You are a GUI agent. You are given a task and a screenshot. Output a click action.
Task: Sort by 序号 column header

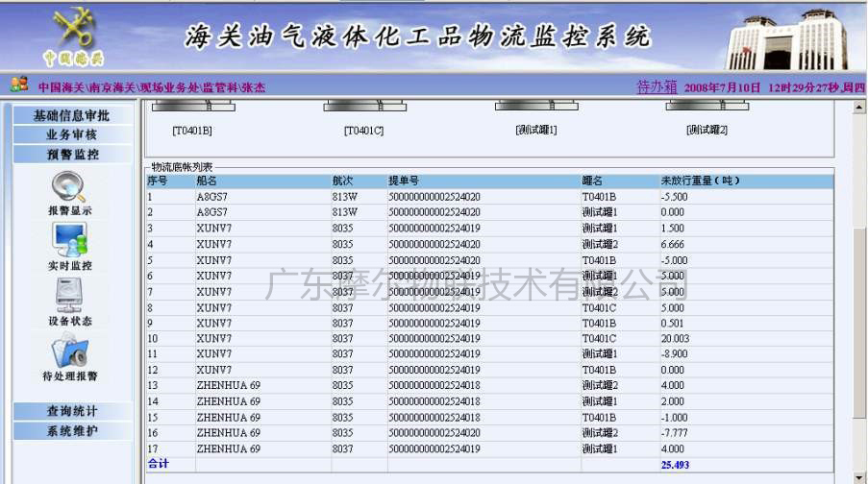tap(158, 181)
